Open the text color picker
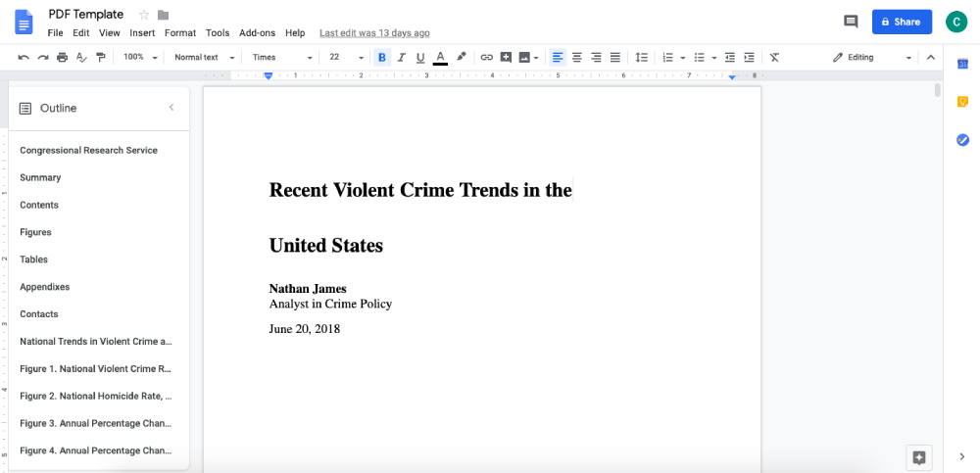This screenshot has height=473, width=980. click(x=440, y=58)
